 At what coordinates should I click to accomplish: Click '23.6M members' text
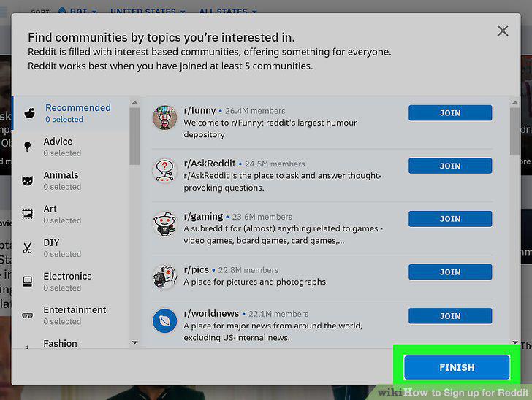tap(262, 217)
